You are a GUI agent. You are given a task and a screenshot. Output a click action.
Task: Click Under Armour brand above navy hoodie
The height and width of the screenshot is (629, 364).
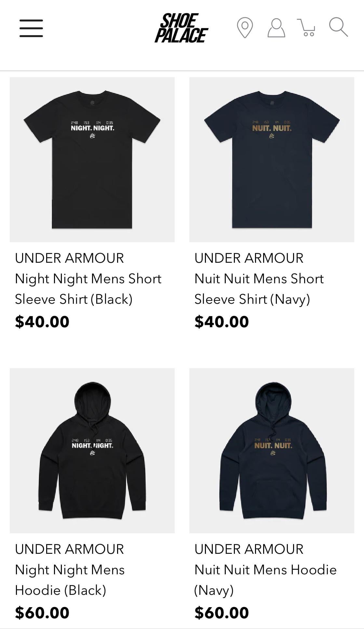pos(249,549)
